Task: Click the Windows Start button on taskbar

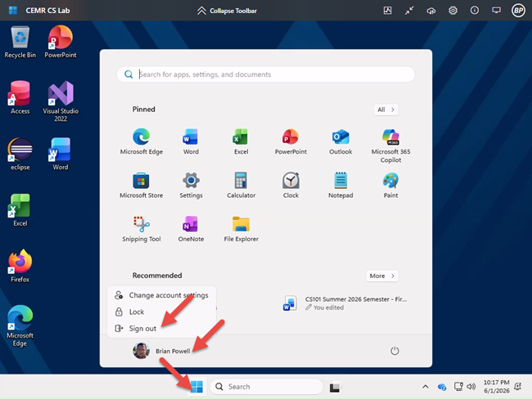Action: (196, 387)
